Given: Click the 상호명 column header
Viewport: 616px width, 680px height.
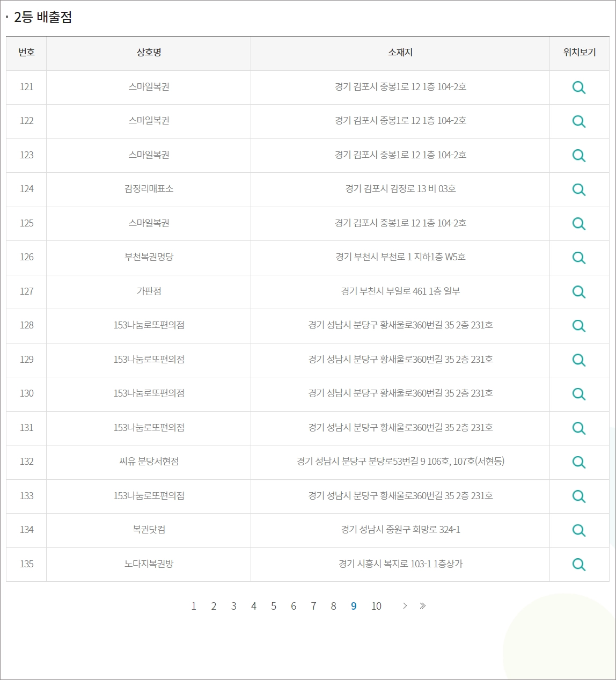Looking at the screenshot, I should 149,53.
